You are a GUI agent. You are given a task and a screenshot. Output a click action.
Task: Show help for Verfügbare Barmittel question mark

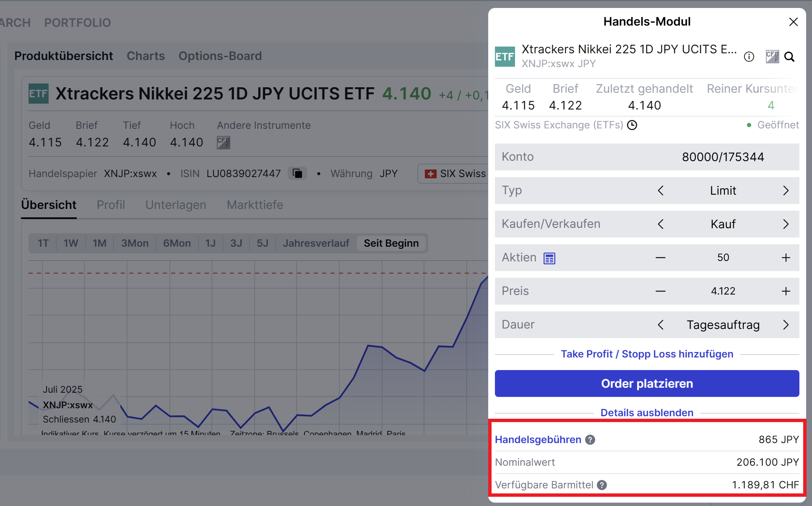tap(602, 485)
